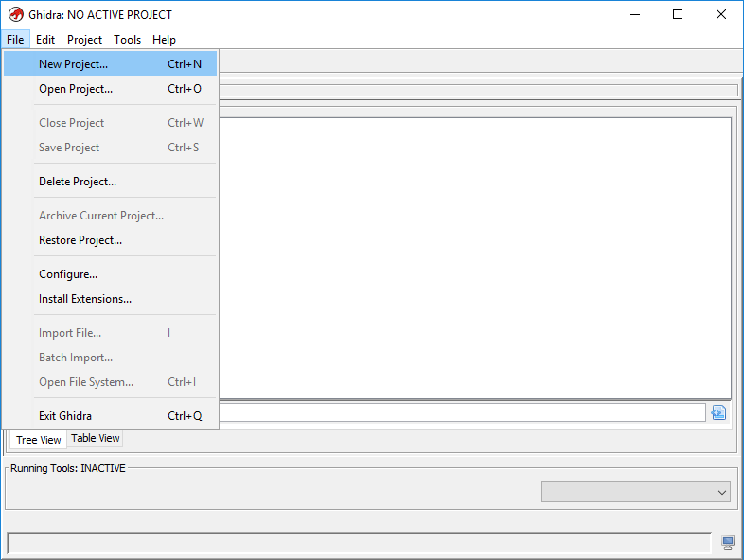Select Batch Import... menu entry
Viewport: 744px width, 560px height.
[110, 358]
